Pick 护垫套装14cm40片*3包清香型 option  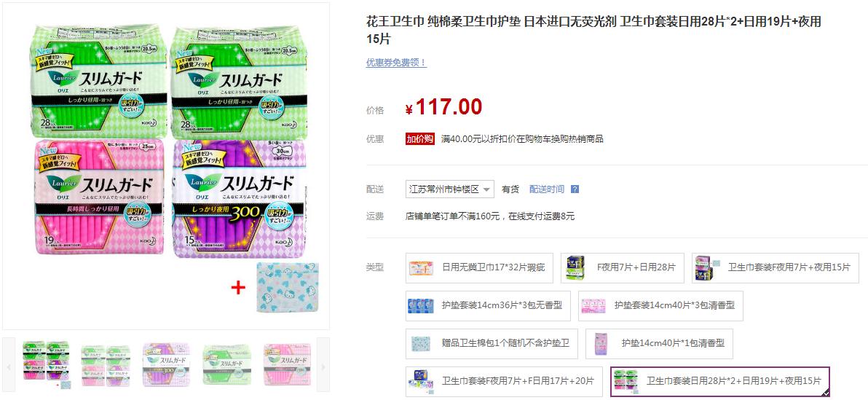[x=660, y=306]
